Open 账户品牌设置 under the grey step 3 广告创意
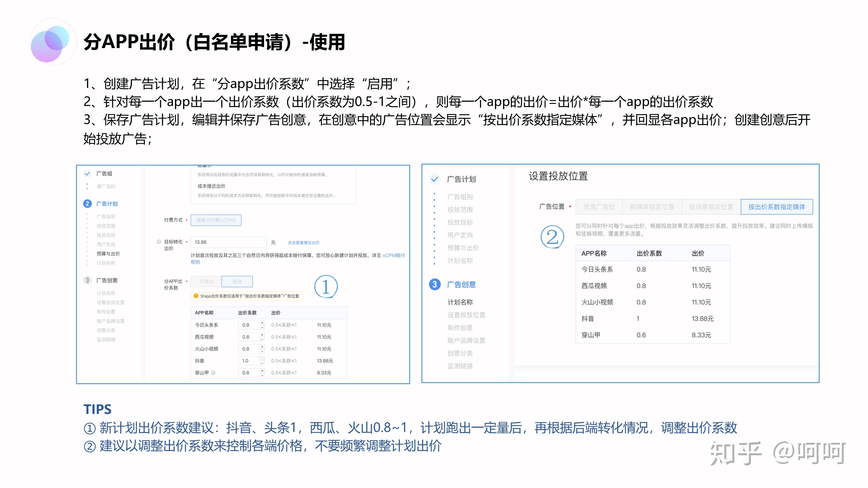868x488 pixels. (110, 321)
